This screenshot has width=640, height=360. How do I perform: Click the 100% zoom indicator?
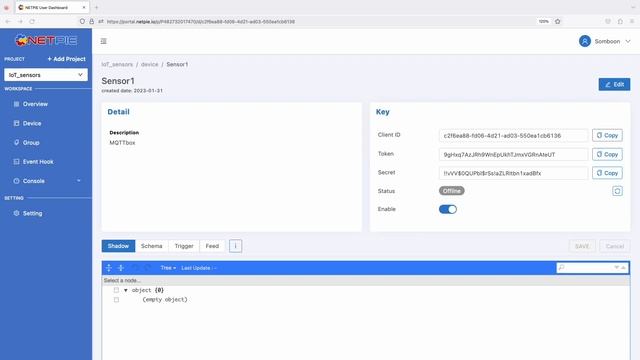coord(543,21)
